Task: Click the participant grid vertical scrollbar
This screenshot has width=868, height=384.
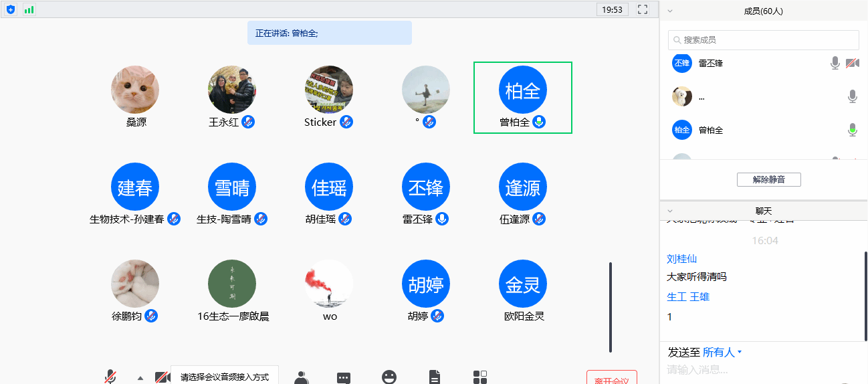Action: pyautogui.click(x=610, y=306)
